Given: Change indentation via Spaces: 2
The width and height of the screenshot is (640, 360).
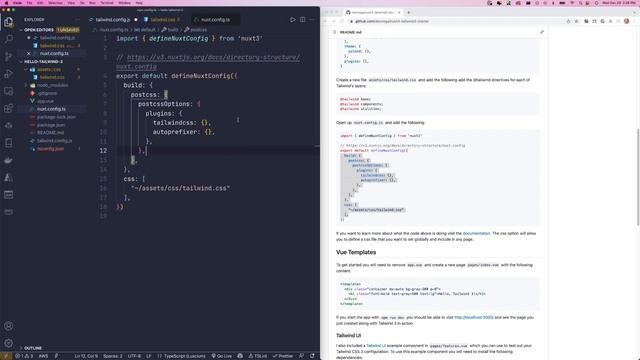Looking at the screenshot, I should click(113, 356).
